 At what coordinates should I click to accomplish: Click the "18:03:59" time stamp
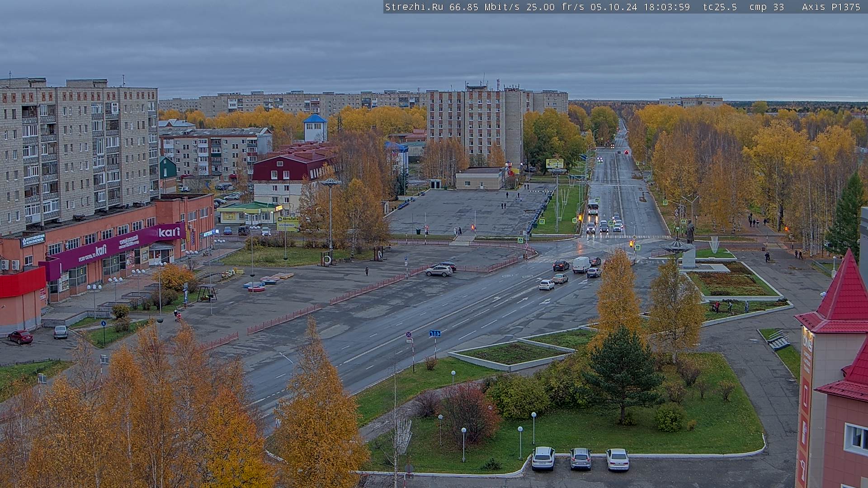tap(666, 7)
